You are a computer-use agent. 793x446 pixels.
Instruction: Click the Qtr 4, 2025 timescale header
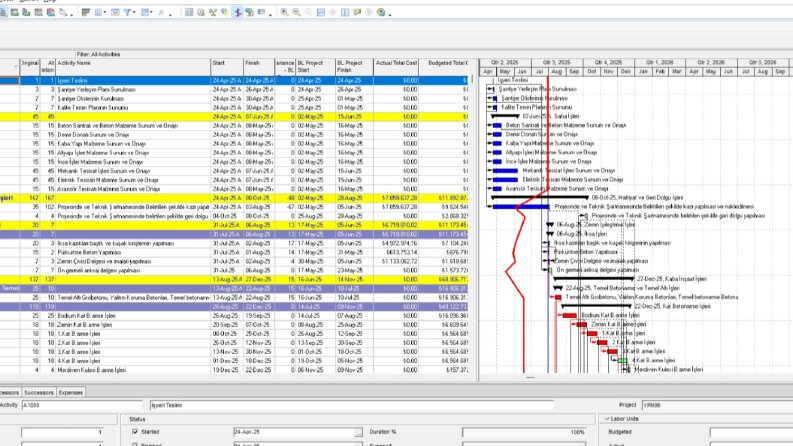tap(608, 62)
